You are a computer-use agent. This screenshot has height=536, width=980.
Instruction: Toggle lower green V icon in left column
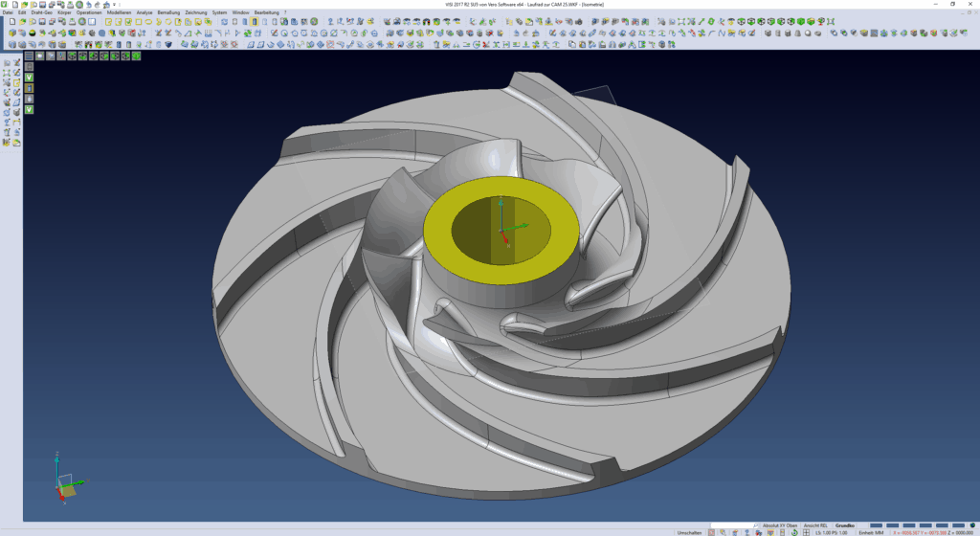29,109
